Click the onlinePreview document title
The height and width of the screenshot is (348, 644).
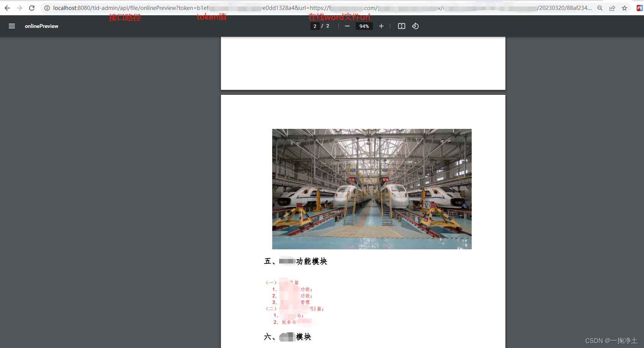[41, 26]
